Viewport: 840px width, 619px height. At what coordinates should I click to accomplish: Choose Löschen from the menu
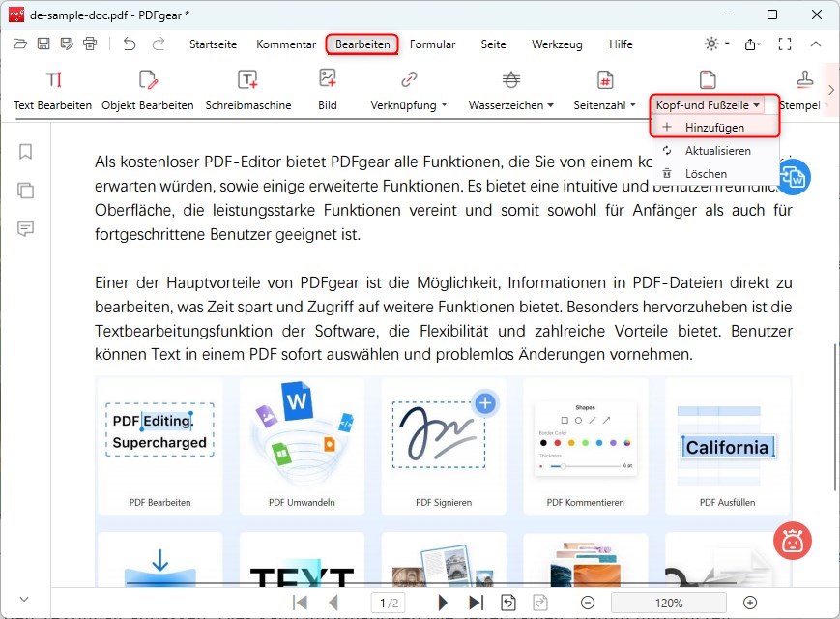[714, 174]
